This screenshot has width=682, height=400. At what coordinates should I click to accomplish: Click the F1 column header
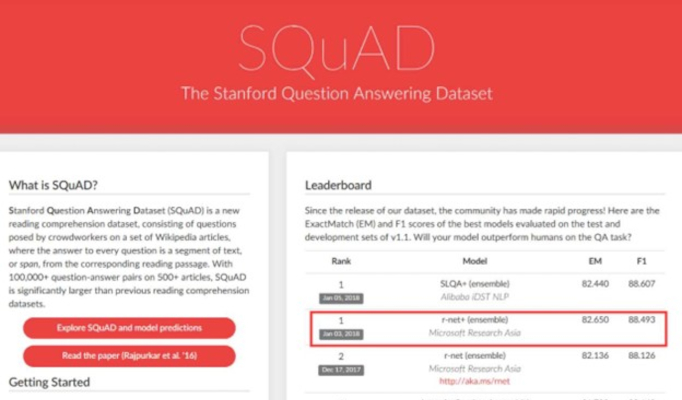[641, 260]
